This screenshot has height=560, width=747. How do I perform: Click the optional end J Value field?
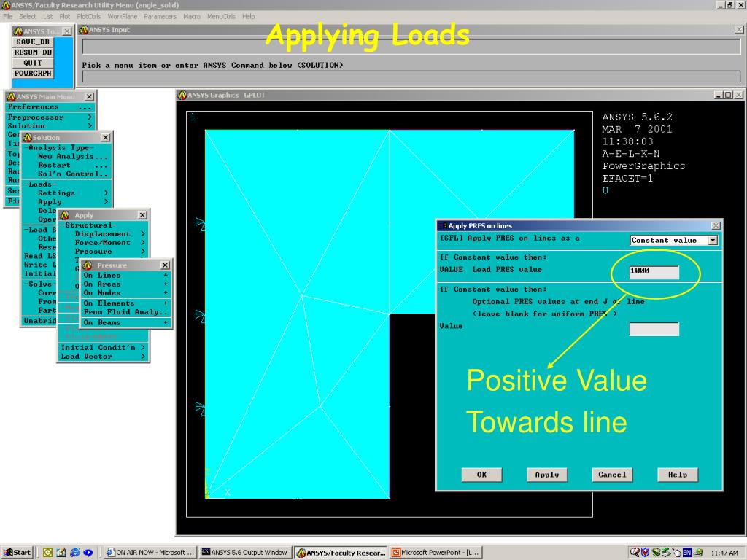pyautogui.click(x=654, y=329)
